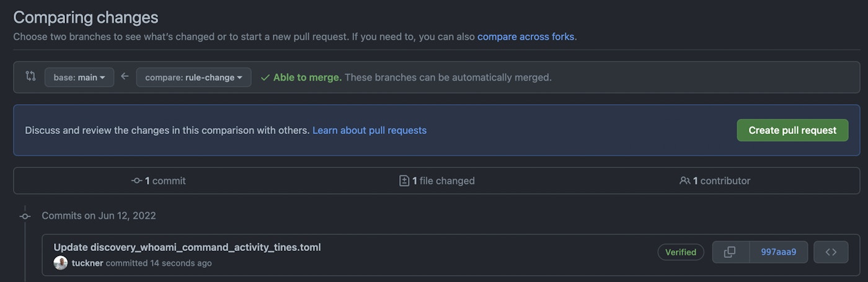The image size is (868, 282).
Task: Switch to the 1 commit tab
Action: pyautogui.click(x=159, y=181)
